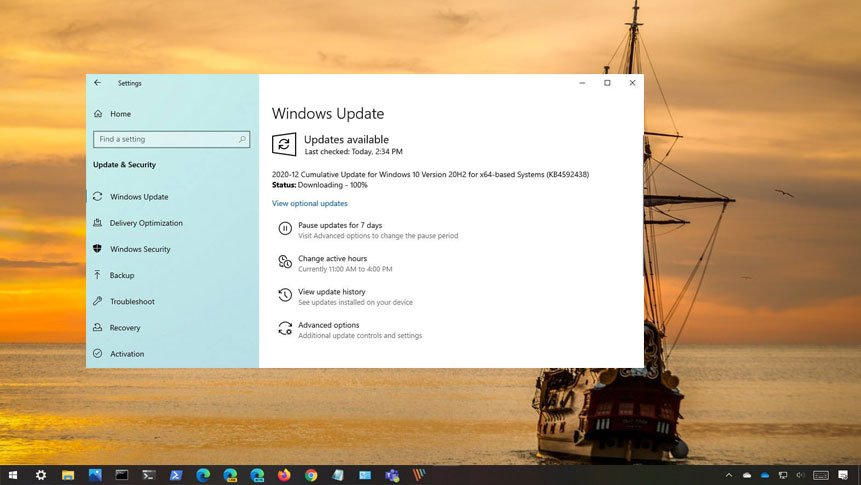Click the Troubleshoot wrench icon
861x485 pixels.
98,301
